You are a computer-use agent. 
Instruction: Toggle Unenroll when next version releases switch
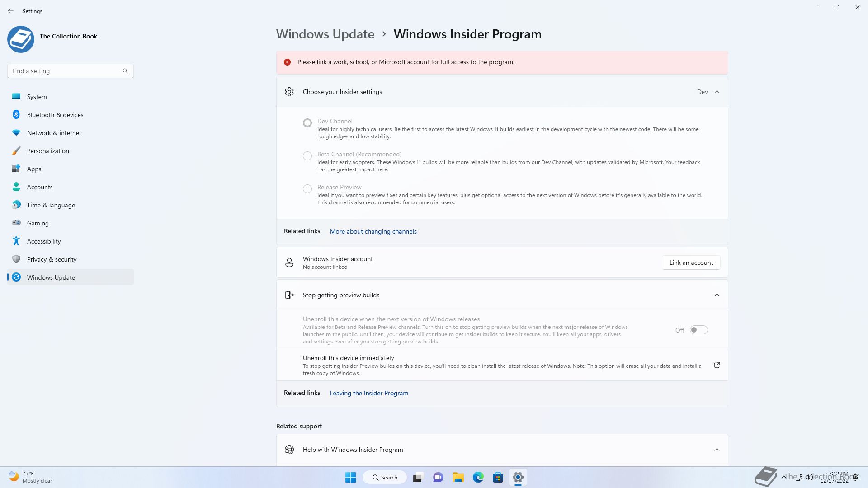[x=698, y=330]
